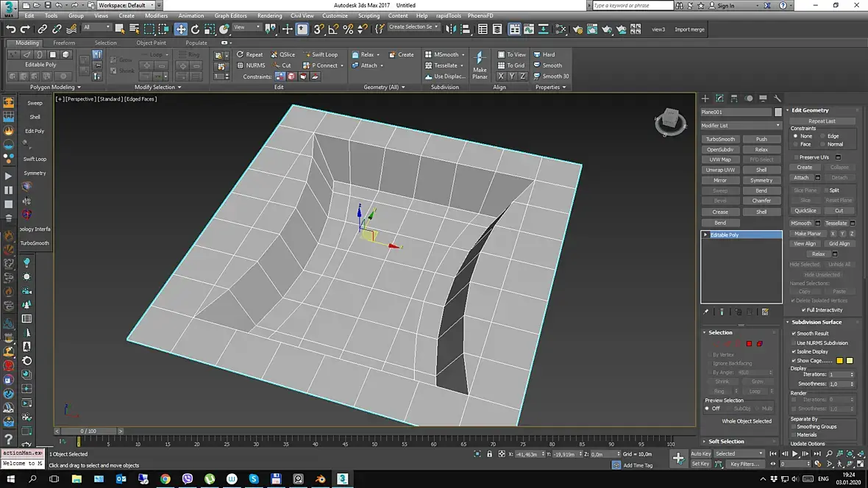Select the red Polygon sub-object icon
This screenshot has width=868, height=488.
click(749, 344)
